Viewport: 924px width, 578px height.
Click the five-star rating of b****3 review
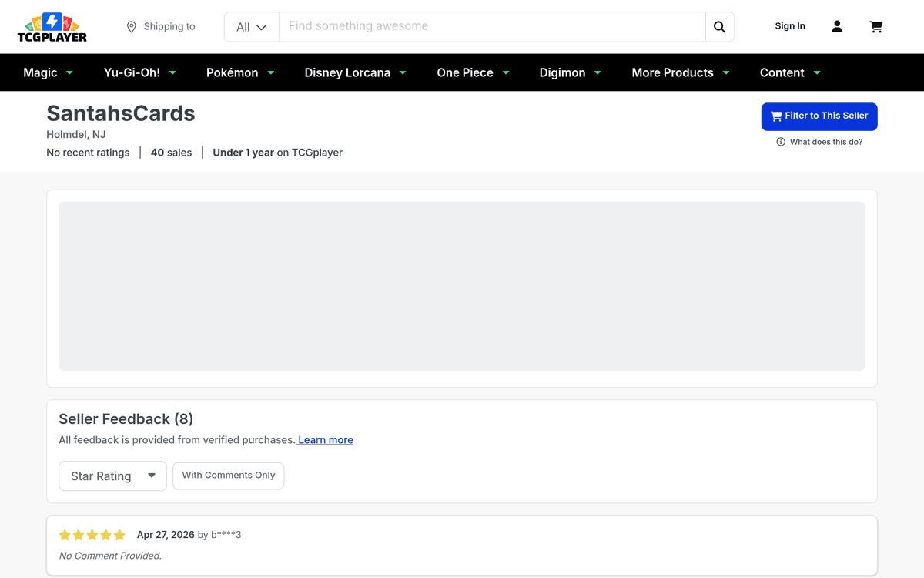point(92,535)
